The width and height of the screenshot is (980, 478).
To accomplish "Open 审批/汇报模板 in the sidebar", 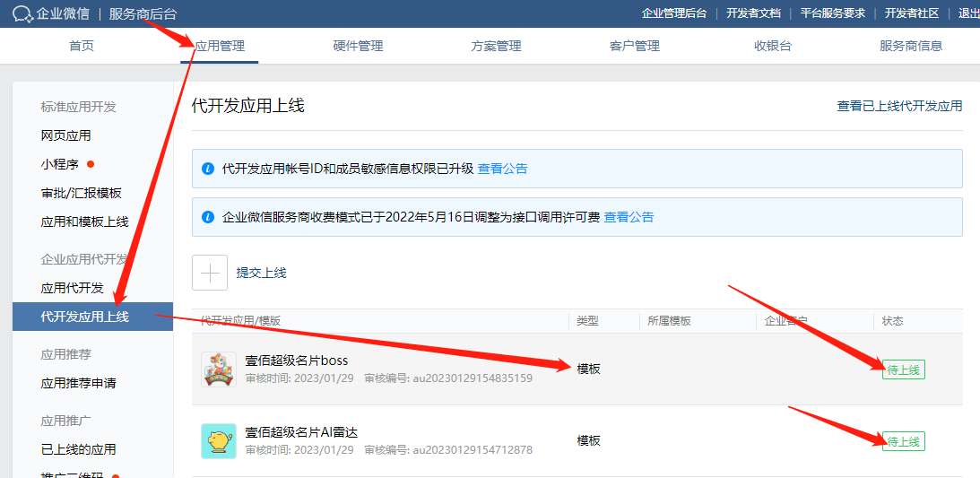I will click(82, 193).
